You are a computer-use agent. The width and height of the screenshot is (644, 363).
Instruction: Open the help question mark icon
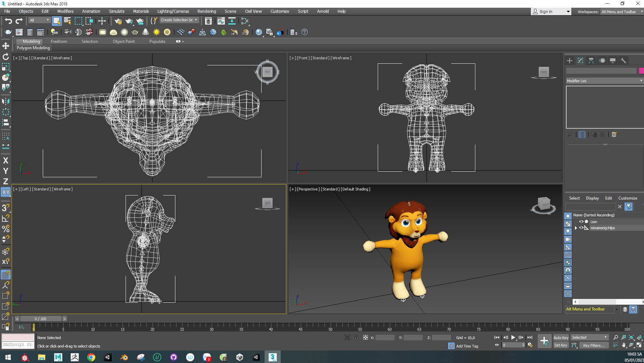pyautogui.click(x=304, y=32)
